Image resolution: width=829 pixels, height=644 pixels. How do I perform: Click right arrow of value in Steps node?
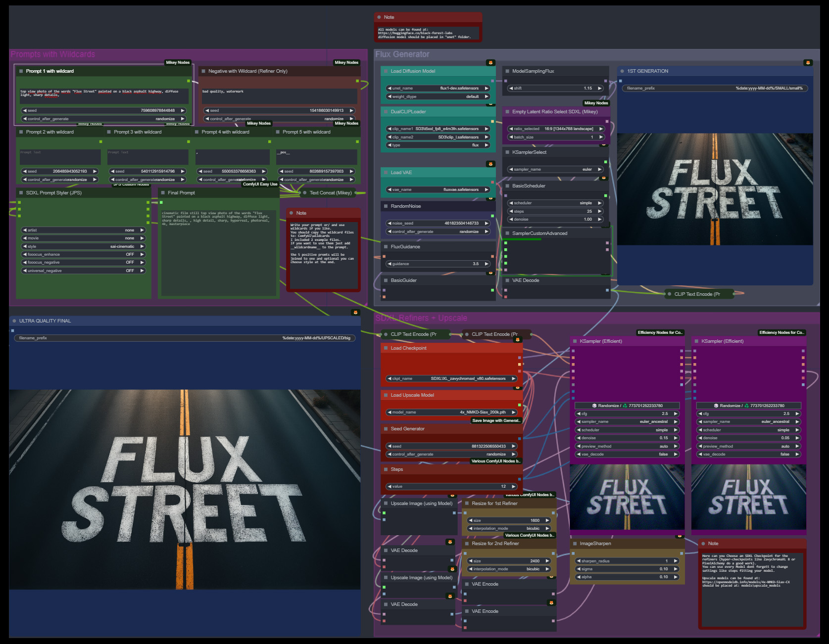514,487
